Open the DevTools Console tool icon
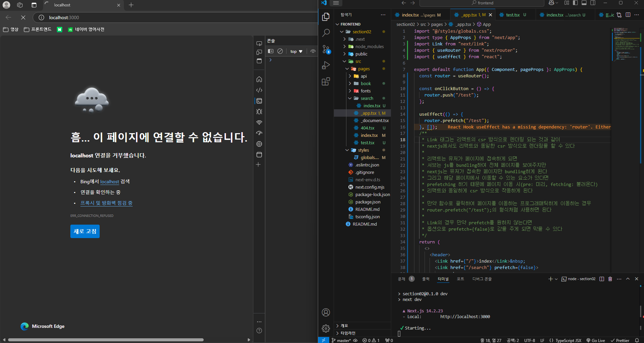Viewport: 644px width, 343px height. pos(259,101)
